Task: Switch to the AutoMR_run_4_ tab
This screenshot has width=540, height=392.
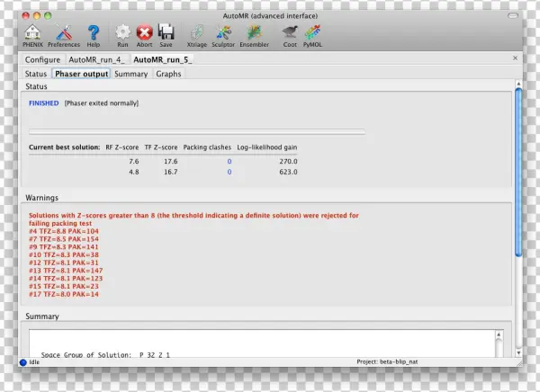Action: [x=97, y=60]
